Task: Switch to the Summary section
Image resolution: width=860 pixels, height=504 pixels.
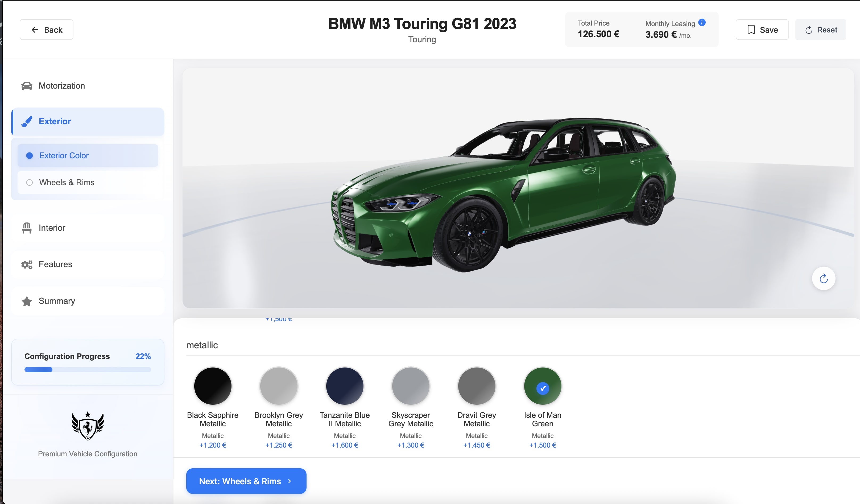Action: 57,301
